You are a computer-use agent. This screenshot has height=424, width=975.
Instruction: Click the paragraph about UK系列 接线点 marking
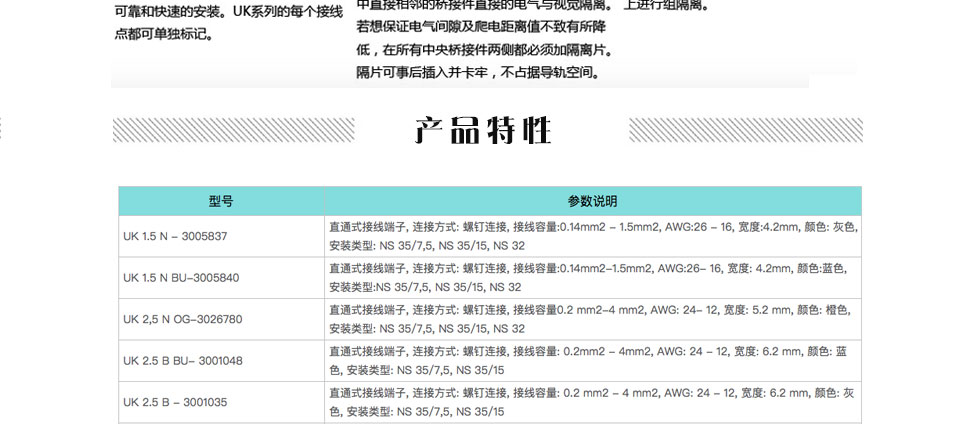(x=228, y=22)
